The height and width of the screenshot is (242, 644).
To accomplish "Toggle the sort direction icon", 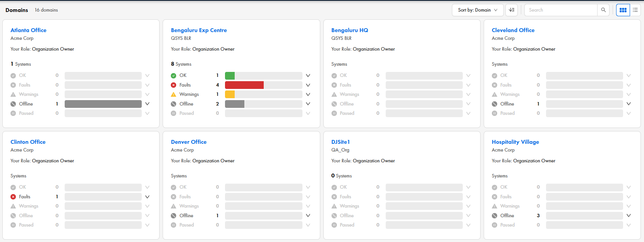I will click(512, 10).
